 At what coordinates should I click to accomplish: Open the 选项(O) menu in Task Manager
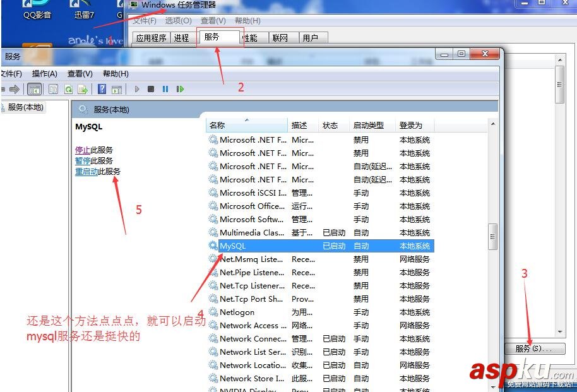click(178, 21)
